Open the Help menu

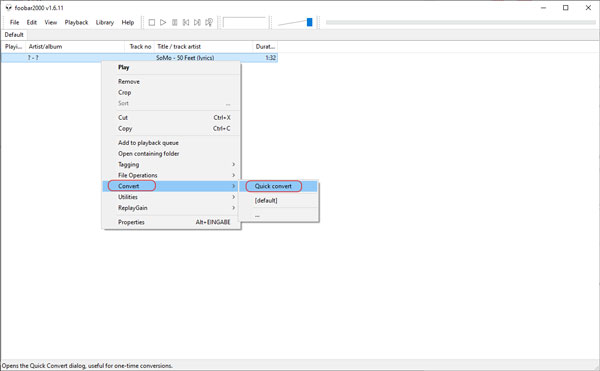(128, 23)
